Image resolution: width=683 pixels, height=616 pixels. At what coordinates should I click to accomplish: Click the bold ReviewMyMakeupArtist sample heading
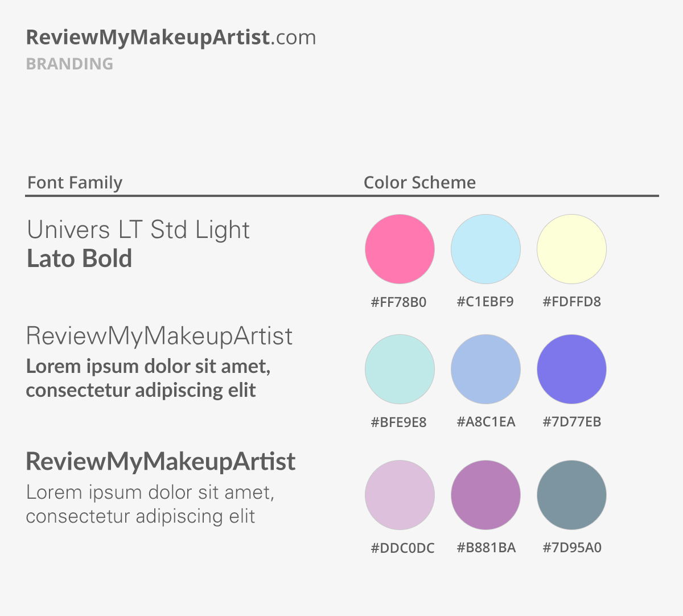tap(161, 461)
